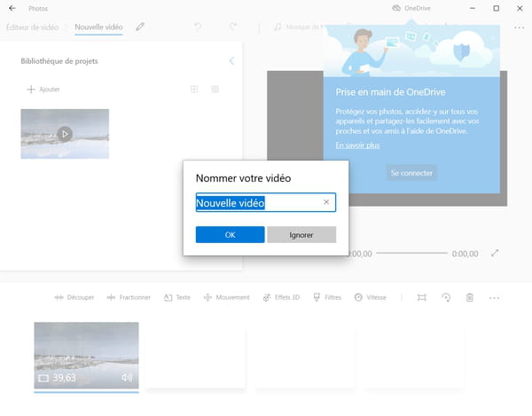The height and width of the screenshot is (416, 532).
Task: Expand the preview to full screen
Action: coord(495,253)
